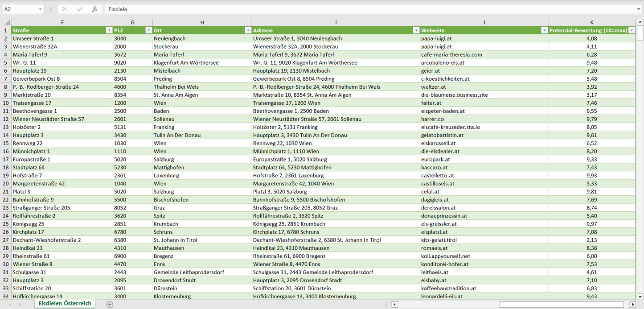Click the Enter checkmark icon in formula bar
644x309 pixels.
point(80,9)
